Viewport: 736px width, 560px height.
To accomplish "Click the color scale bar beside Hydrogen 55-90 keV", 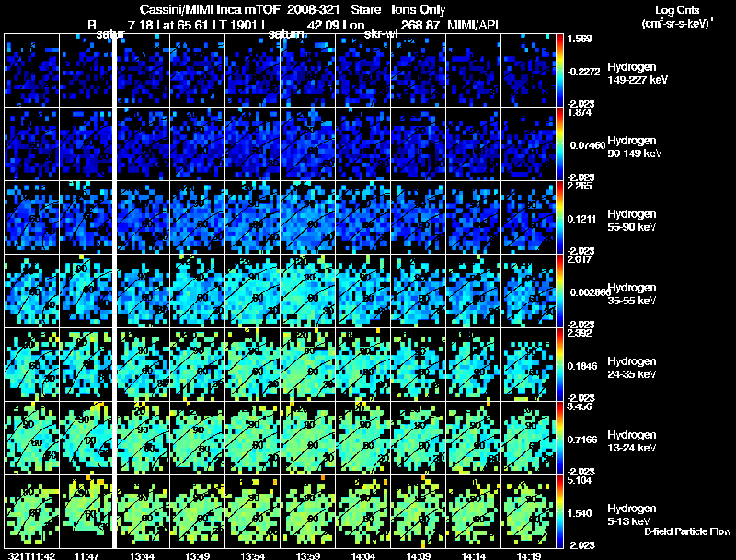I will tap(559, 218).
